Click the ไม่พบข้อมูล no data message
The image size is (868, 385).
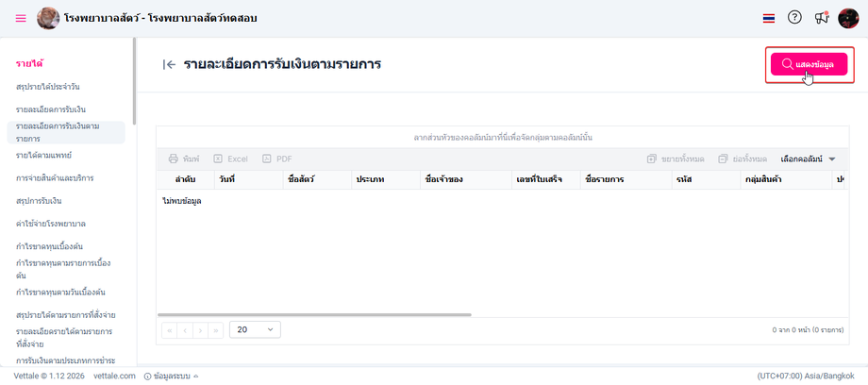click(181, 201)
